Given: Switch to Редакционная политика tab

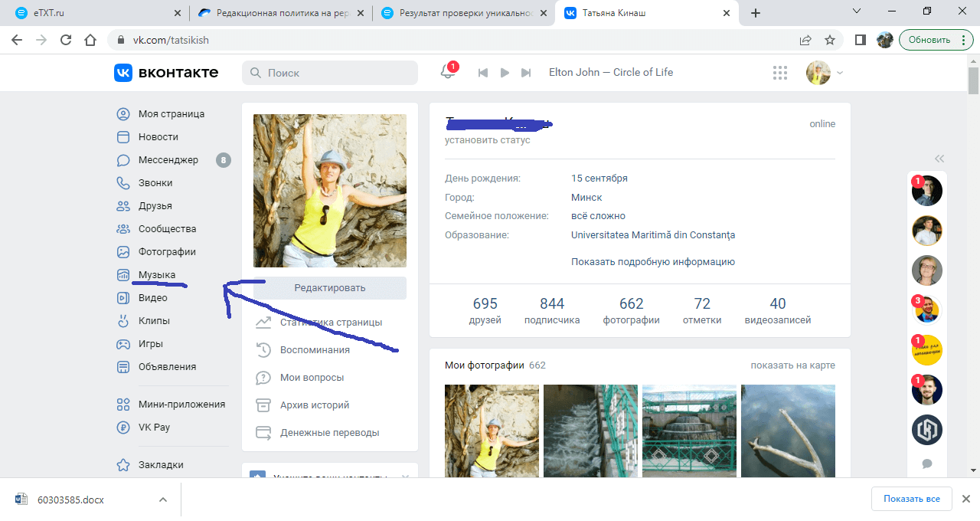Looking at the screenshot, I should [x=281, y=13].
